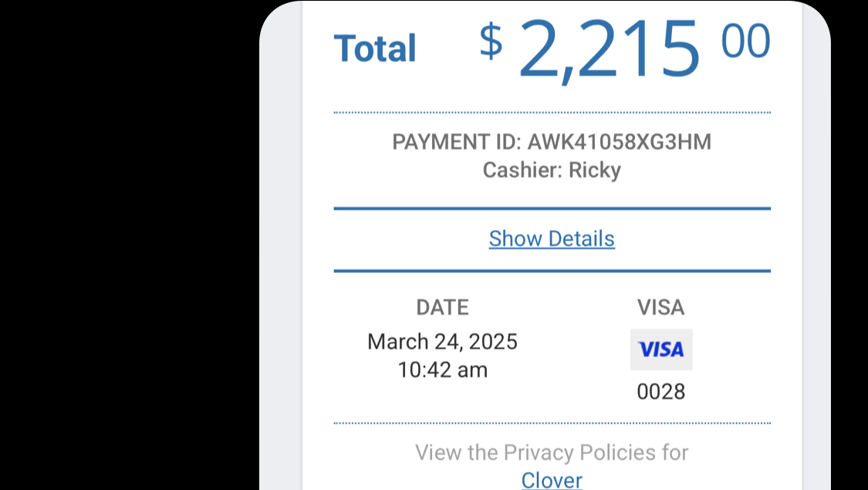
Task: Click the blue VISA card logo
Action: pos(661,350)
